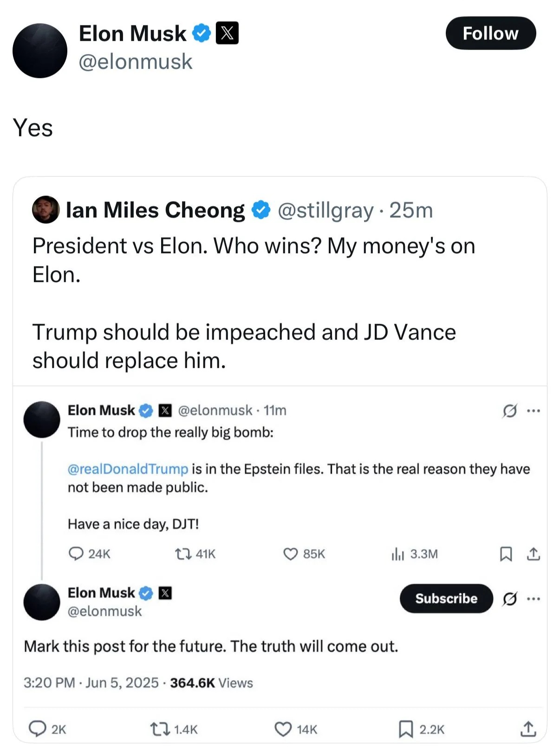
Task: Like the Epstein files post with 85K
Action: pyautogui.click(x=290, y=554)
